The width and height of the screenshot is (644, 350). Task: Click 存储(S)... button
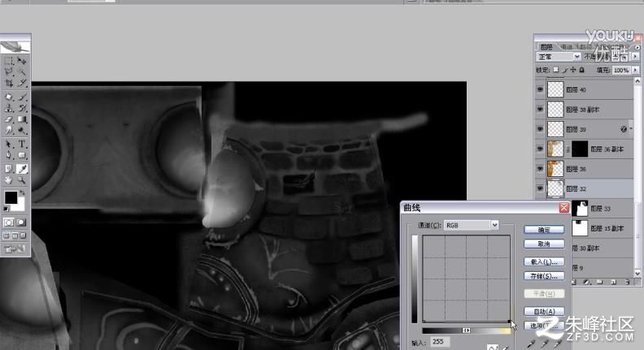point(544,276)
